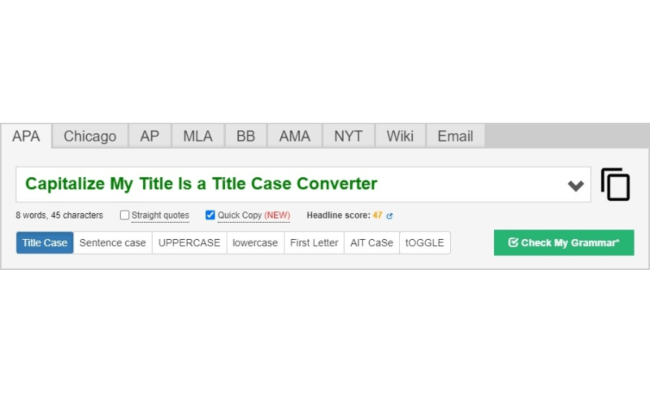Image resolution: width=650 pixels, height=400 pixels.
Task: Click the copy-to-clipboard icon
Action: click(616, 184)
